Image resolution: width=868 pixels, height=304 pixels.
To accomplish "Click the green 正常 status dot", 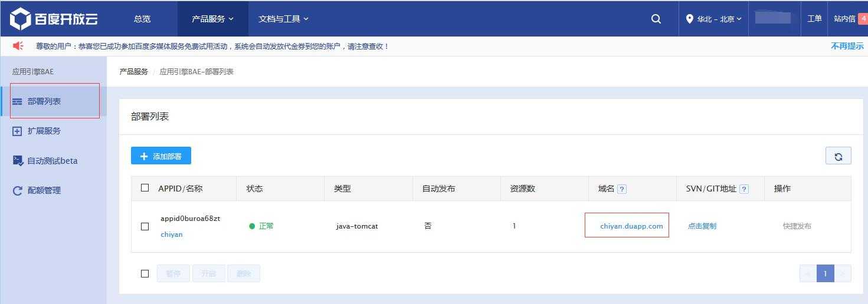I will 252,226.
